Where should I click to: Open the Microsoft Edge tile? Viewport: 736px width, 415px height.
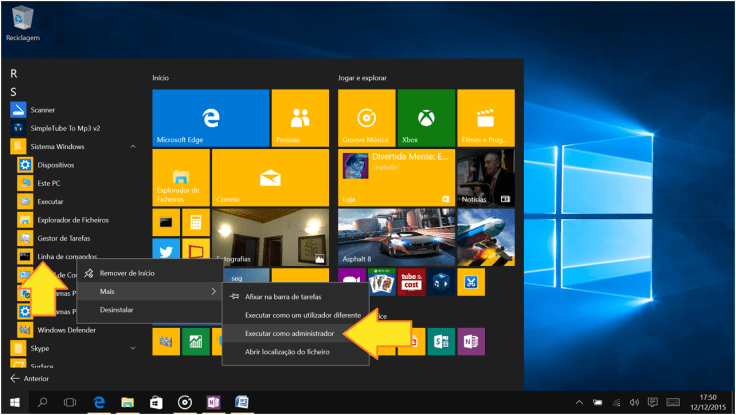(210, 118)
